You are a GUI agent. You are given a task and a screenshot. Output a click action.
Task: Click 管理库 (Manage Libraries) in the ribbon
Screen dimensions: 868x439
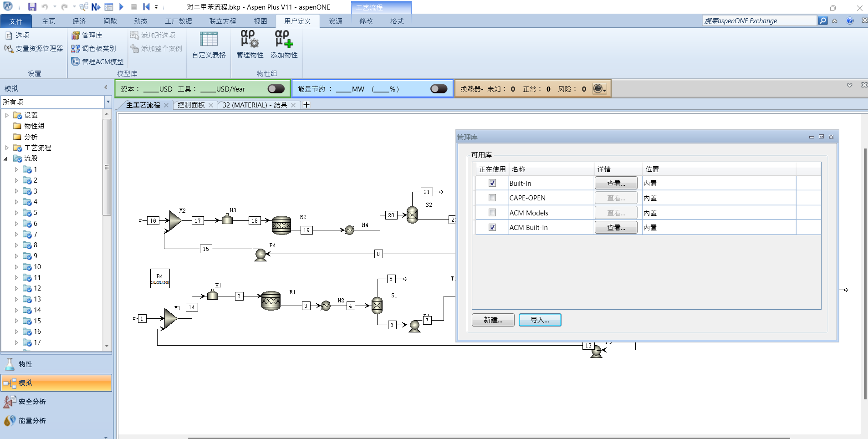87,35
